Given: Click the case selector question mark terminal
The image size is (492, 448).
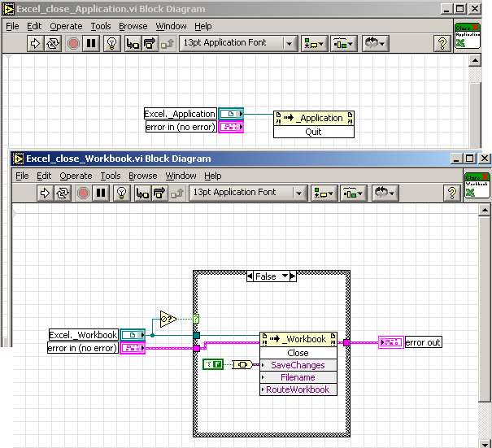Looking at the screenshot, I should point(196,319).
